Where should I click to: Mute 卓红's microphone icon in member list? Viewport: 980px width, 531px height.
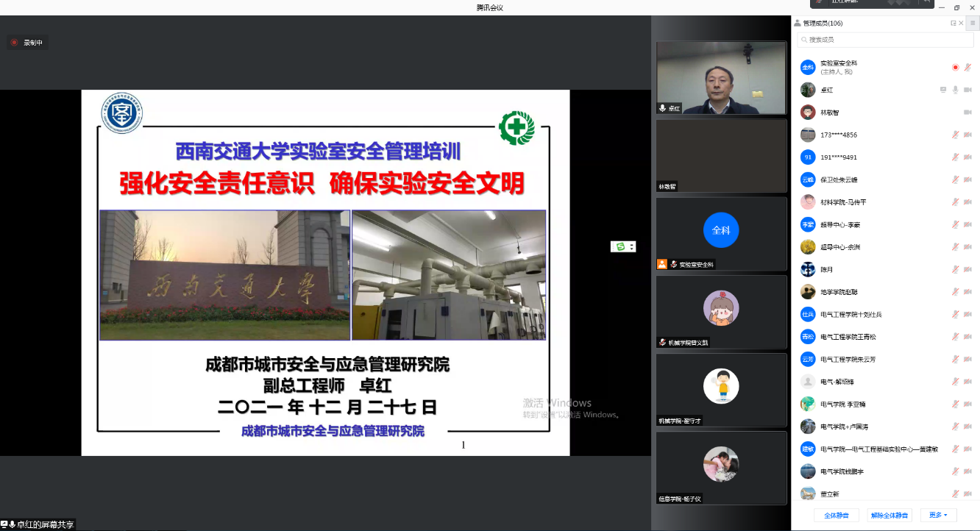[955, 90]
